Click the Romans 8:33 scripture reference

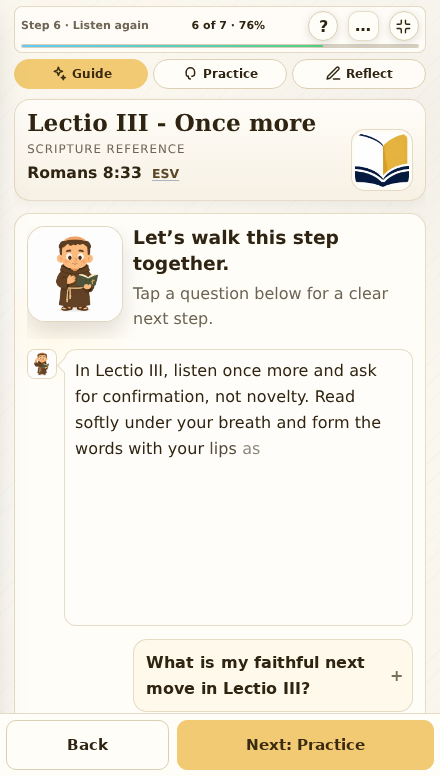coord(85,173)
